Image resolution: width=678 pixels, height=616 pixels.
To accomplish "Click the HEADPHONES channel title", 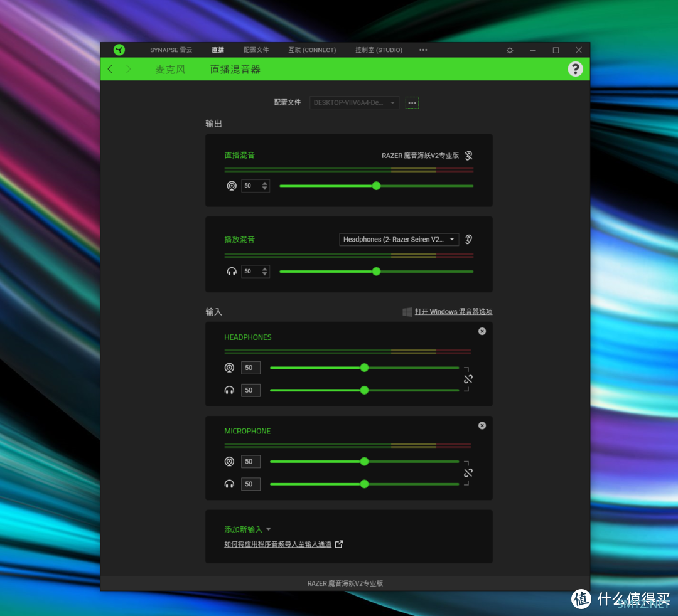I will click(x=248, y=337).
